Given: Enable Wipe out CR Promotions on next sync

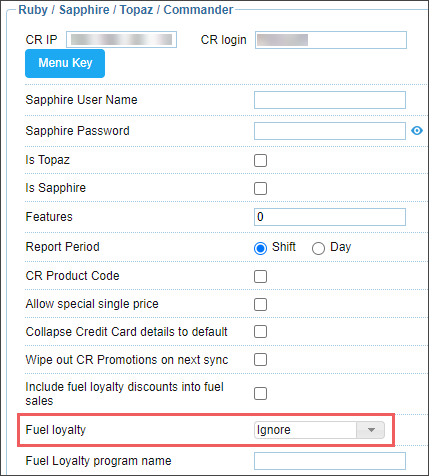Looking at the screenshot, I should [x=260, y=360].
